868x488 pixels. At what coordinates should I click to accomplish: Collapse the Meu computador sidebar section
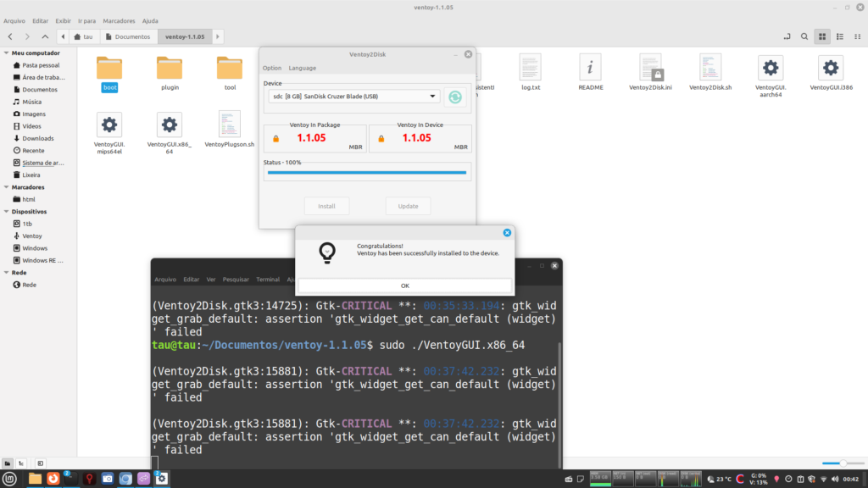pyautogui.click(x=6, y=53)
